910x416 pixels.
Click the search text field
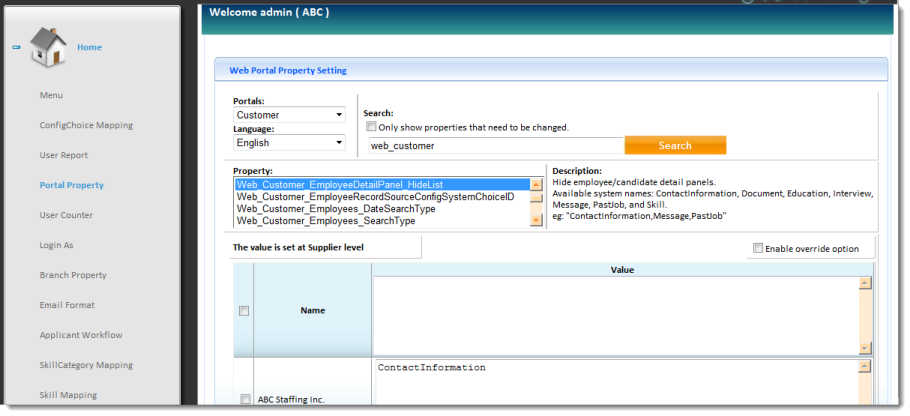coord(494,146)
